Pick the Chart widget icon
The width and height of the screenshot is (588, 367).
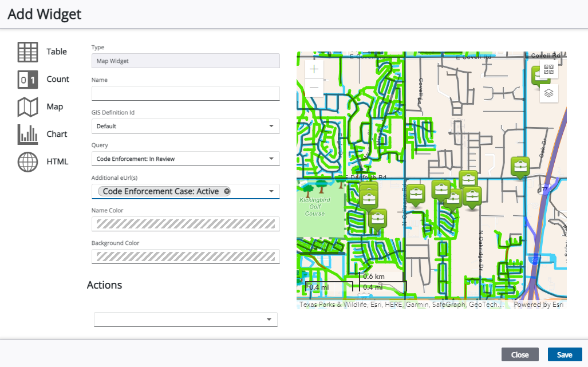27,134
